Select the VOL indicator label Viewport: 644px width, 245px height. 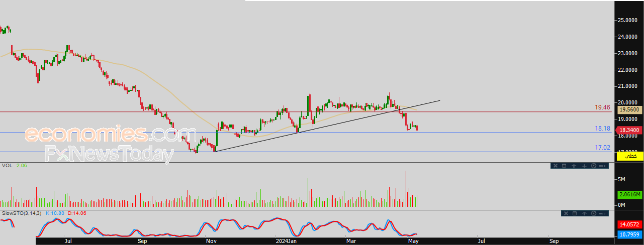pyautogui.click(x=7, y=165)
